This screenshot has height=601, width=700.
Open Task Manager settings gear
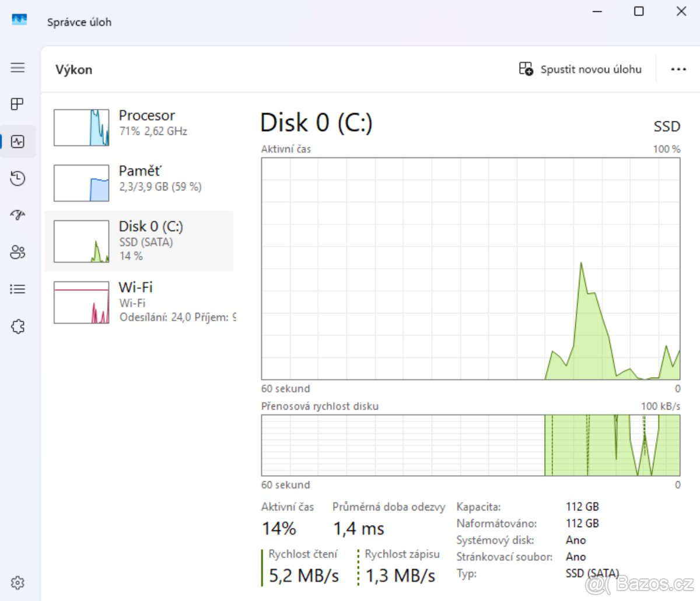[x=17, y=582]
